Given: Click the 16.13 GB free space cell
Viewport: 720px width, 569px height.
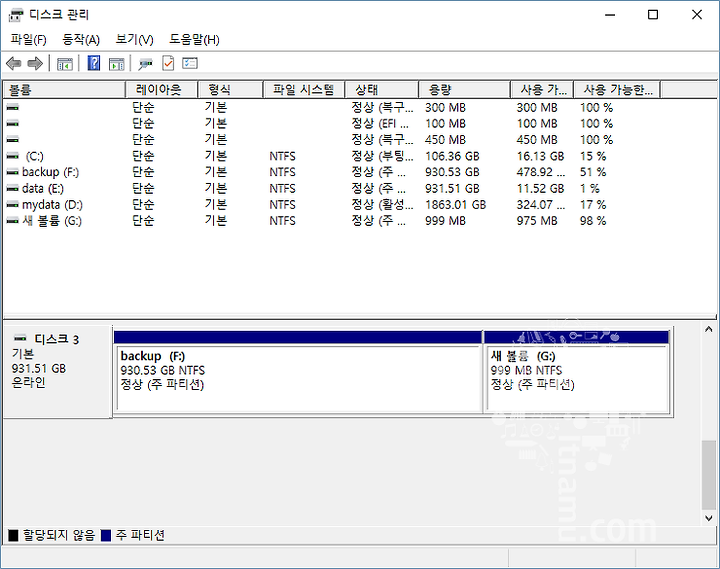Looking at the screenshot, I should [x=540, y=156].
